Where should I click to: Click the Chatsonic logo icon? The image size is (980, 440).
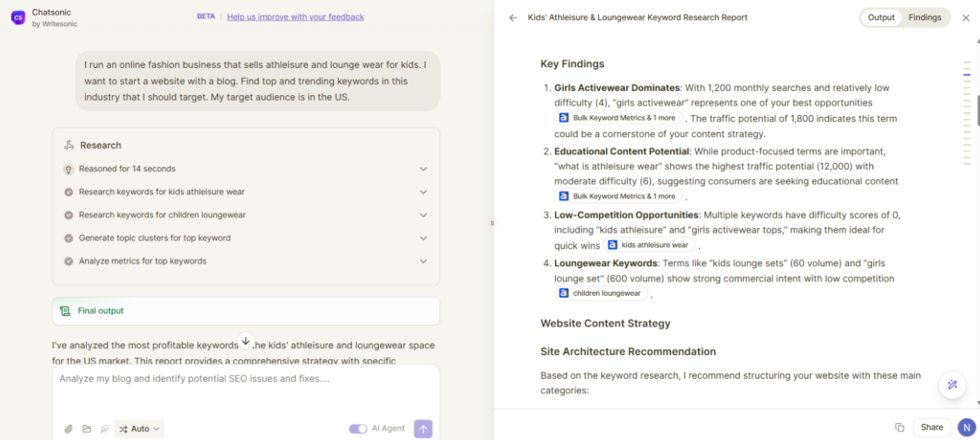coord(18,17)
